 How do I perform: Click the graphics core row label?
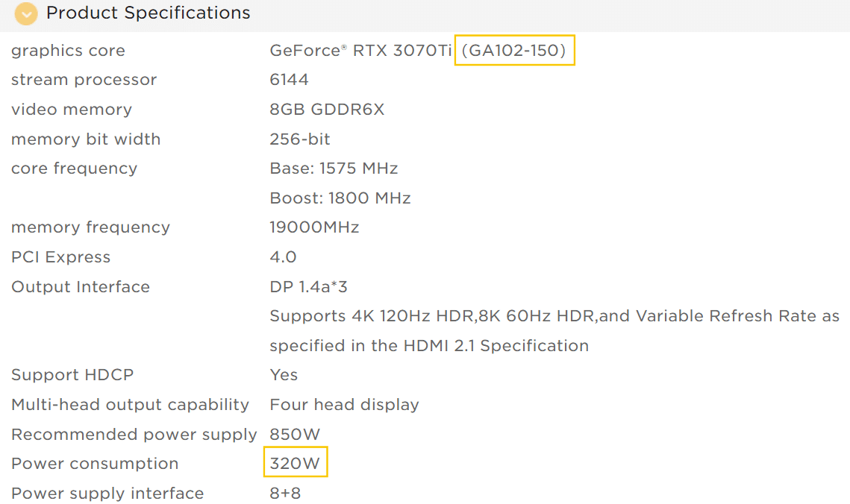tap(69, 51)
